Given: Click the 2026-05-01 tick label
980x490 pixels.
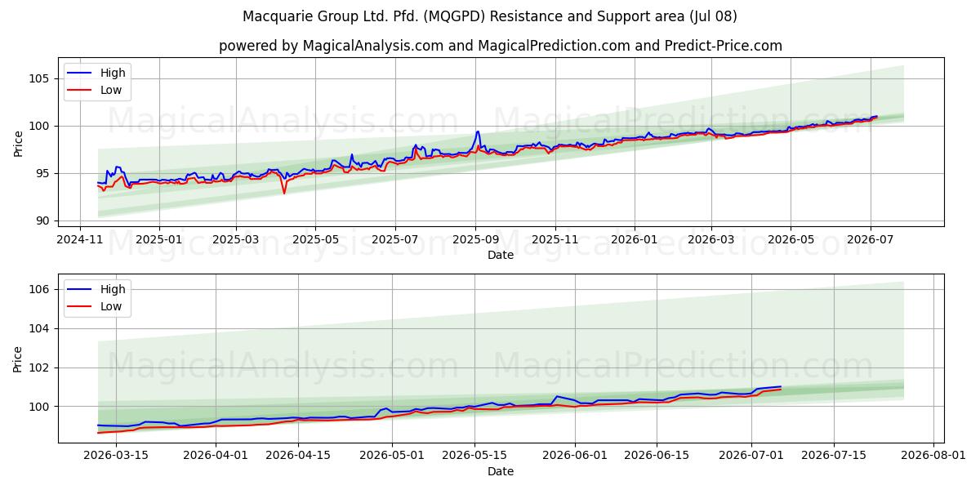Looking at the screenshot, I should [393, 456].
